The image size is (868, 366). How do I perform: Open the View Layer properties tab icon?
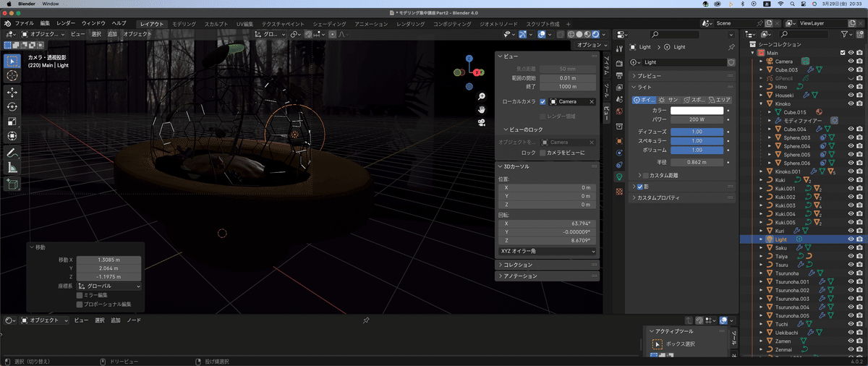[x=619, y=88]
